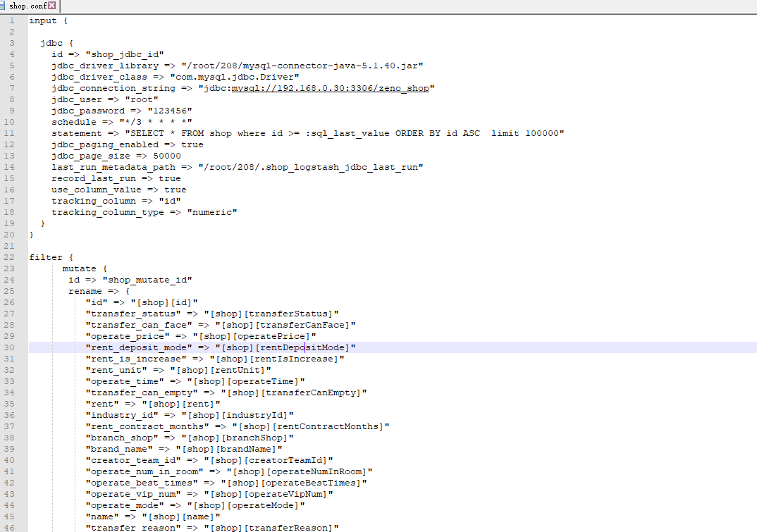Click the tracking_column => "id" line
This screenshot has width=757, height=532.
coord(116,201)
